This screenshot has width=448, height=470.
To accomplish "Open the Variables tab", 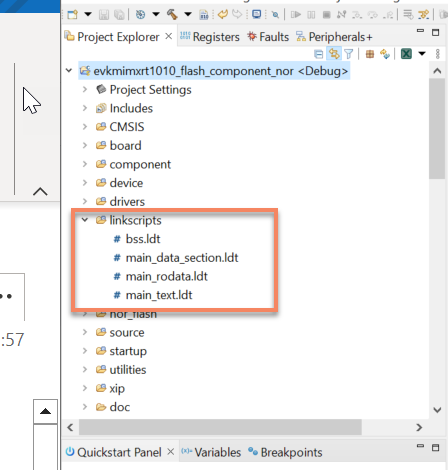I will coord(211,452).
